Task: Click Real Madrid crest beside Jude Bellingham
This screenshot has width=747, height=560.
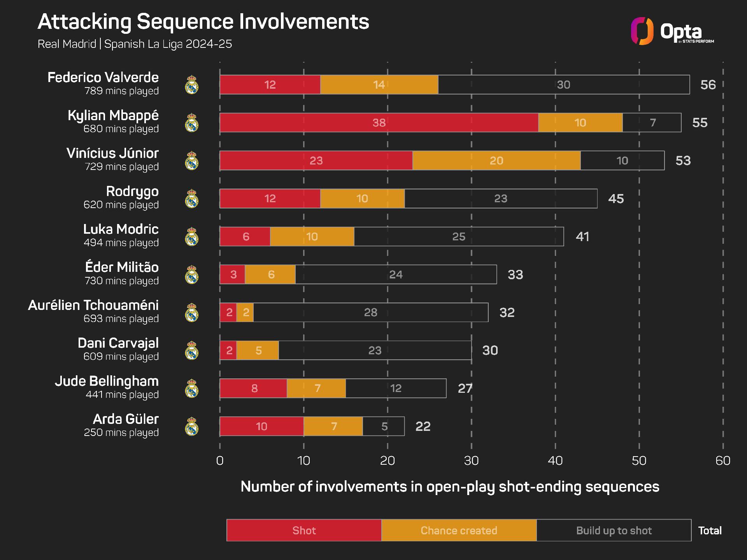Action: click(192, 388)
